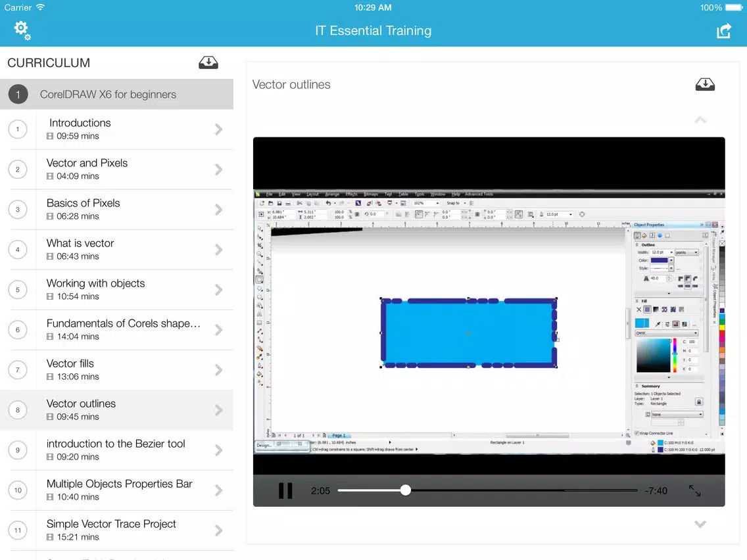The width and height of the screenshot is (747, 560).
Task: Tap the battery indicator in status bar
Action: (734, 7)
